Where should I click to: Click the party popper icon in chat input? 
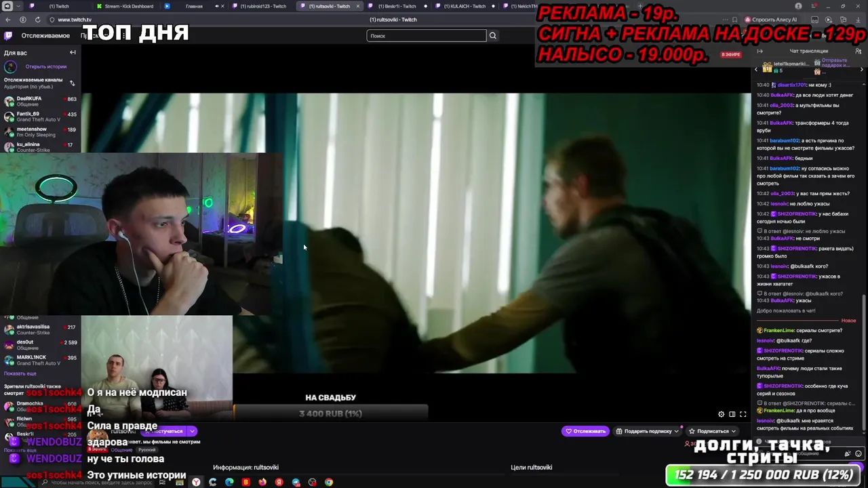point(848,453)
